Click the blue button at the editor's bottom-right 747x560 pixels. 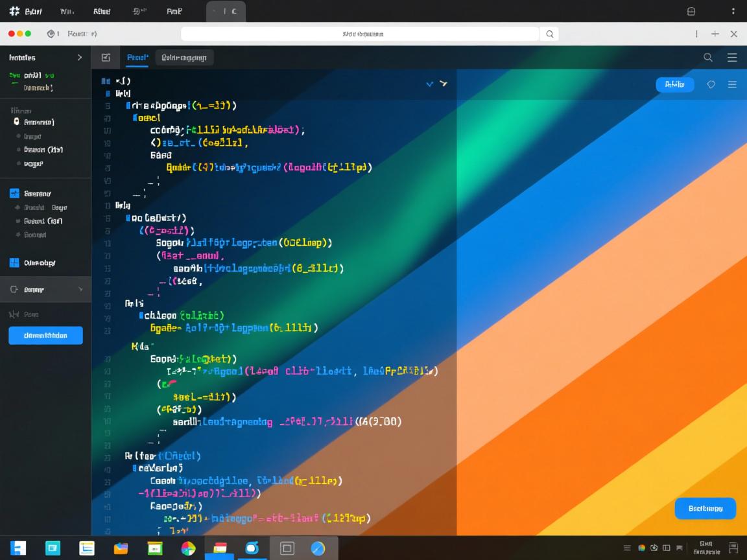coord(705,509)
